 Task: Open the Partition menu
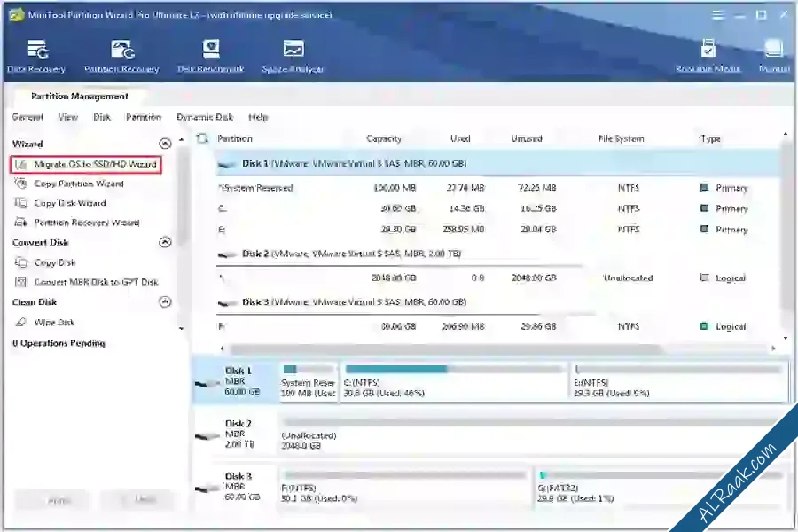point(144,117)
